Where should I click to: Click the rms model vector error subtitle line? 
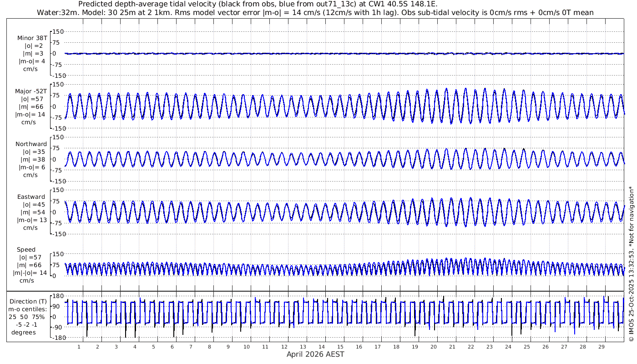[x=315, y=12]
